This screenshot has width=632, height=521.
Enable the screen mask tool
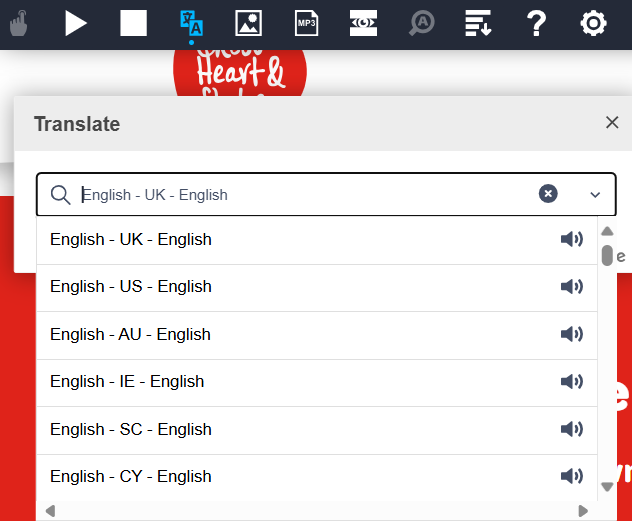(x=363, y=23)
